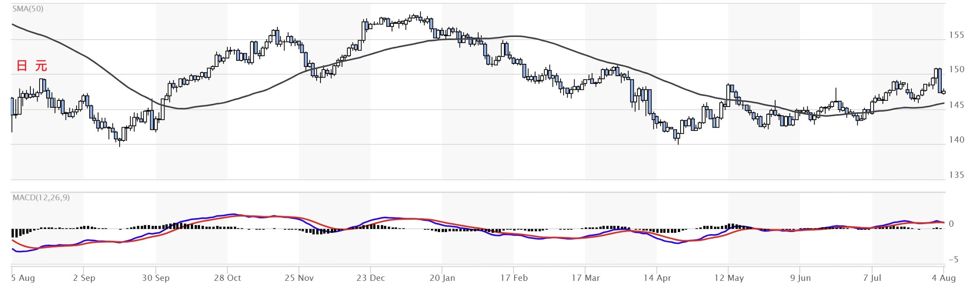
Task: Choose the 23 Dec date label
Action: (x=371, y=278)
